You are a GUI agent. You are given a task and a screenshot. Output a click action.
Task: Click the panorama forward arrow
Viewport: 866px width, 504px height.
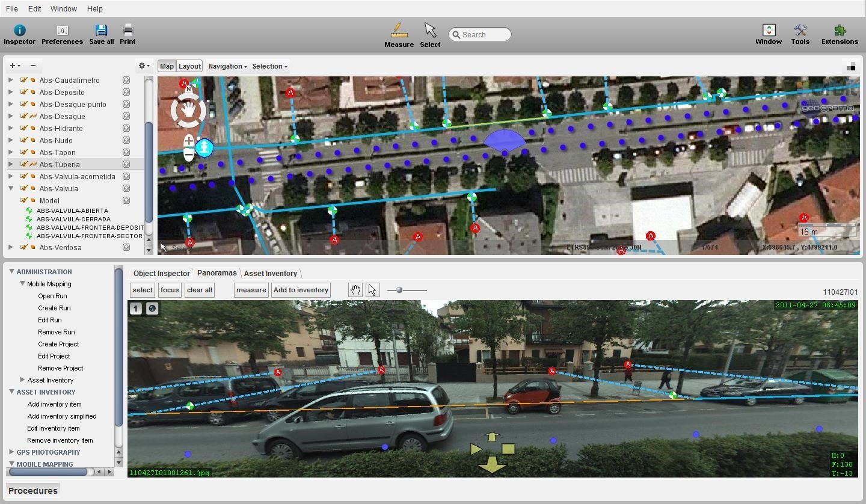(492, 437)
